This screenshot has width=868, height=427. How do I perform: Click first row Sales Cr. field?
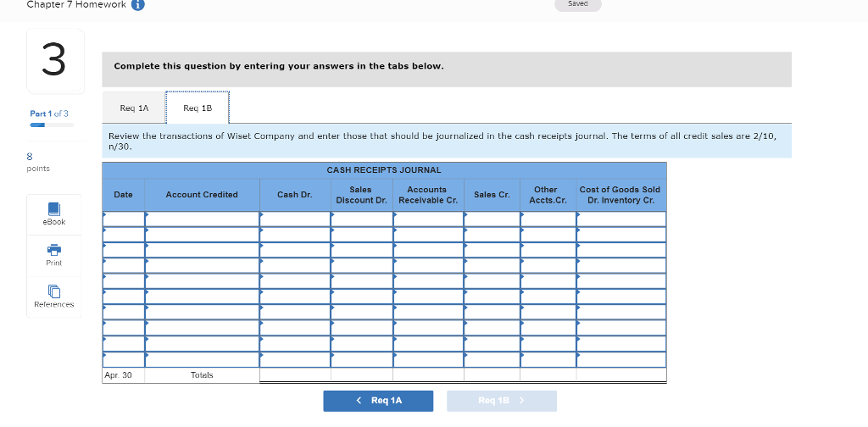pos(492,219)
